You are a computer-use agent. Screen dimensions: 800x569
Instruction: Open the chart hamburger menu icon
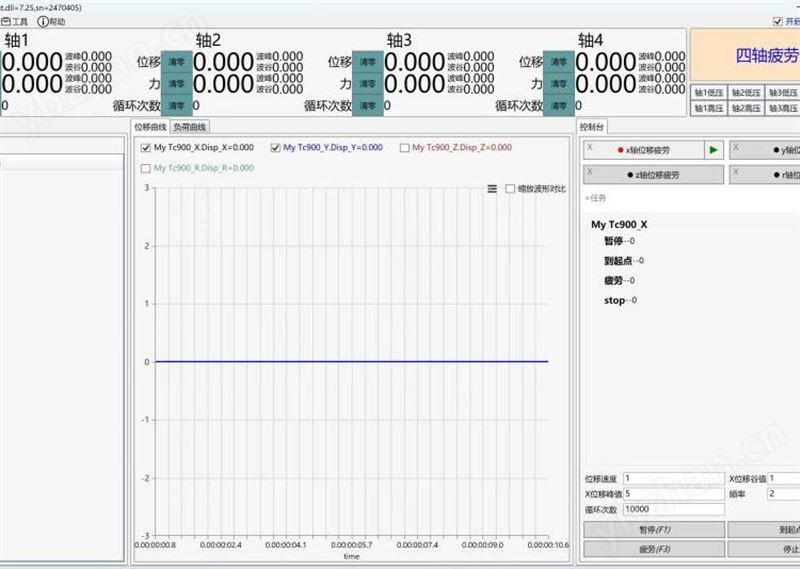point(492,188)
